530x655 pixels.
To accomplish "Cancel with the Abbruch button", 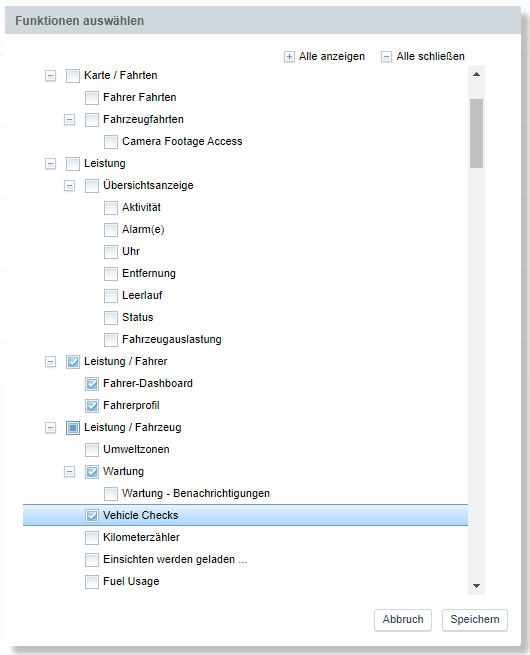I will coord(403,619).
